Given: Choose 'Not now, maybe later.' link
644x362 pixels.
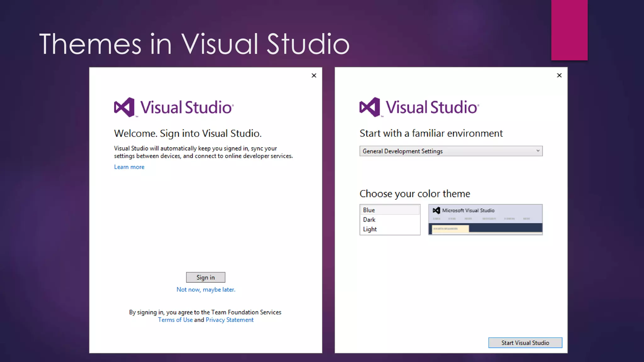Looking at the screenshot, I should click(206, 289).
